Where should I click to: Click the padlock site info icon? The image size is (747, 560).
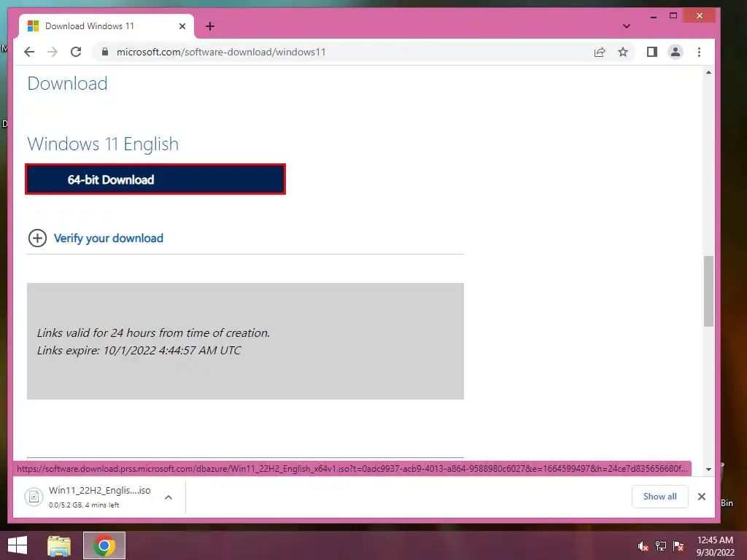(x=105, y=52)
